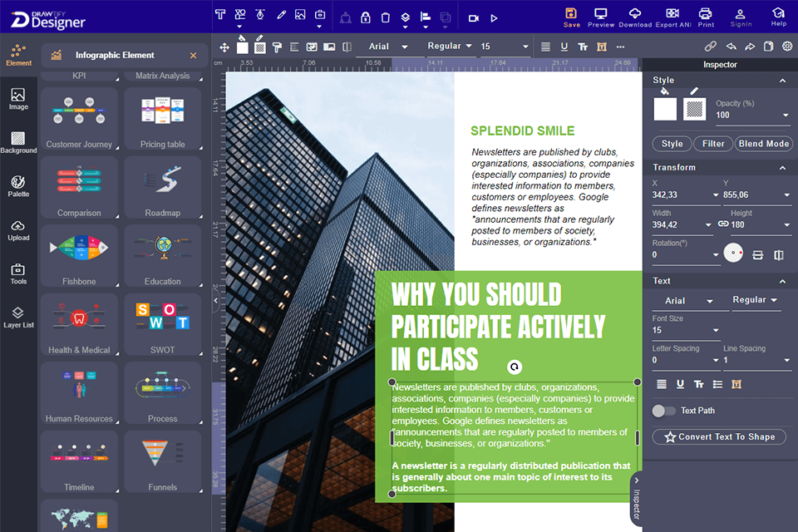This screenshot has height=532, width=798.
Task: Click the Download cloud icon
Action: pyautogui.click(x=635, y=16)
